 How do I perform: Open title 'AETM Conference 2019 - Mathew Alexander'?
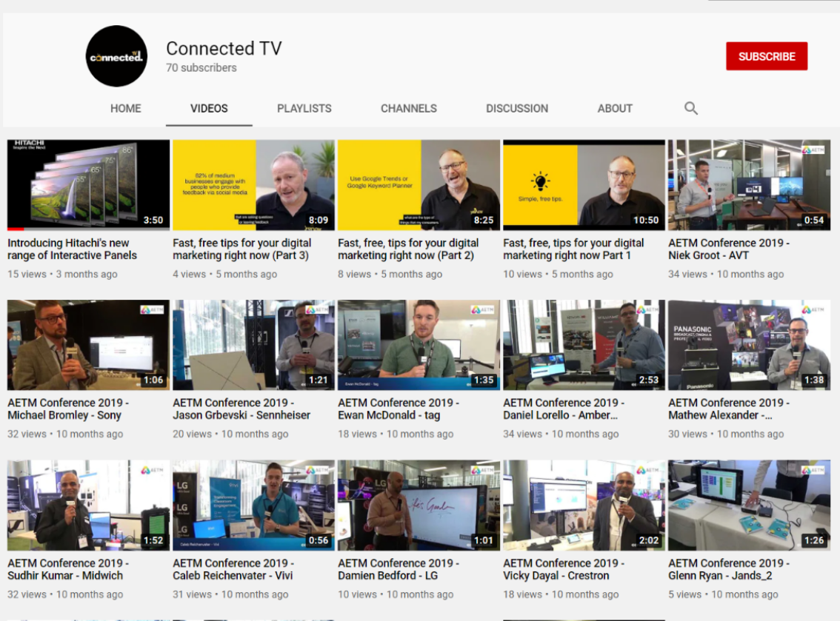pos(729,409)
